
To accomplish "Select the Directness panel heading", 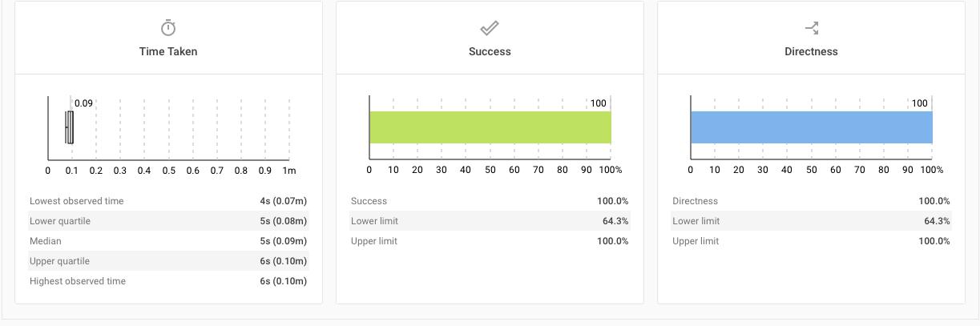I will tap(811, 51).
